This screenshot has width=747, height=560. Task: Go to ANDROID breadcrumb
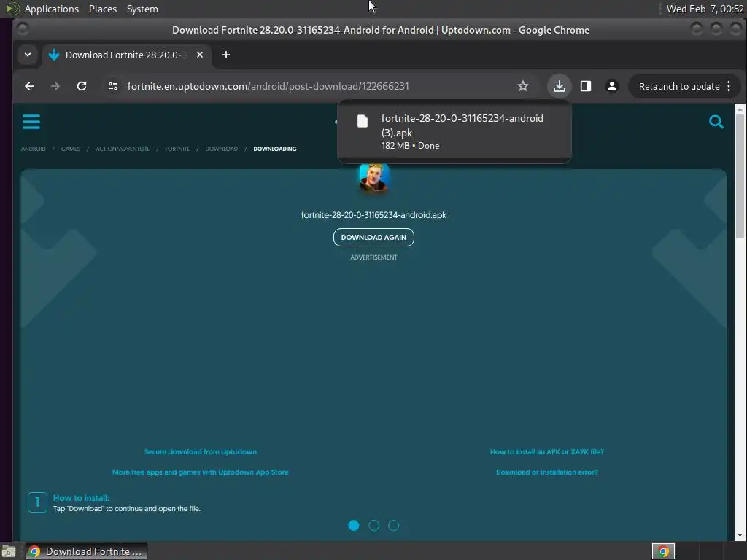34,149
